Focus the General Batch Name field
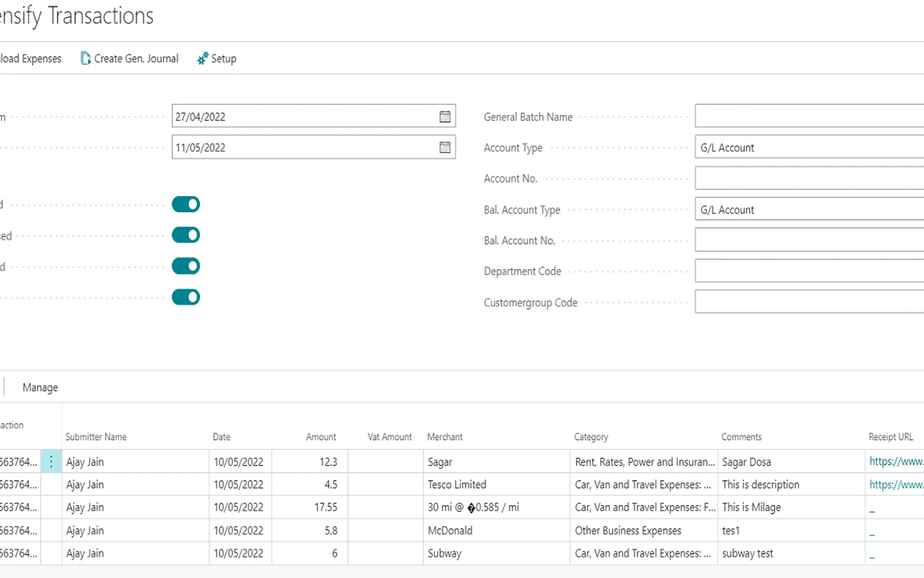924x578 pixels. click(810, 116)
